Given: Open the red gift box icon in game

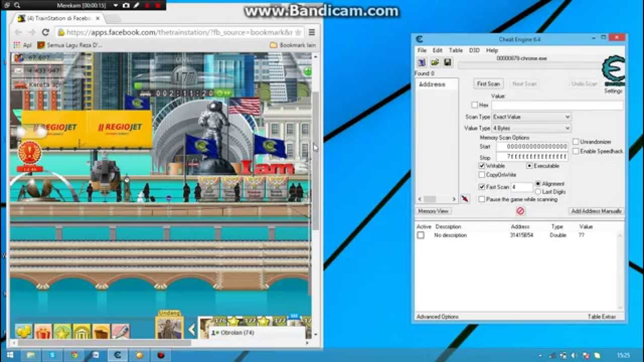Looking at the screenshot, I should [43, 331].
